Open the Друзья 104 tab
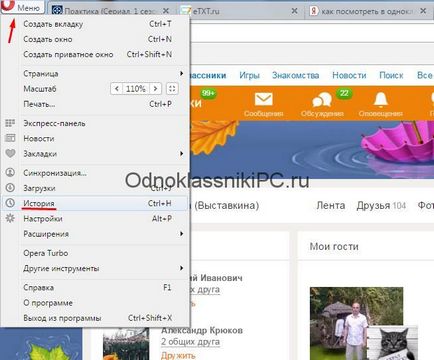 (381, 205)
